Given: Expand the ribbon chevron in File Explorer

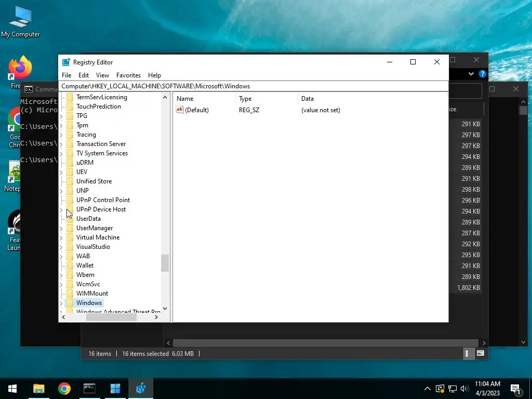Looking at the screenshot, I should (x=471, y=74).
